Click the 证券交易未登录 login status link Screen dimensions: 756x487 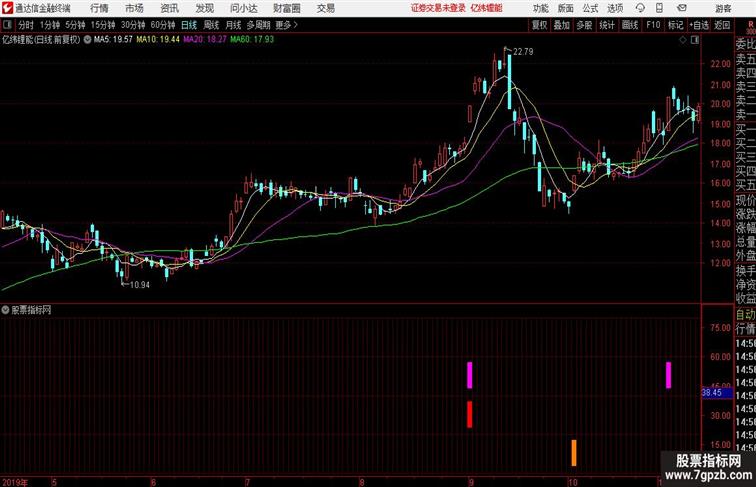pos(438,8)
